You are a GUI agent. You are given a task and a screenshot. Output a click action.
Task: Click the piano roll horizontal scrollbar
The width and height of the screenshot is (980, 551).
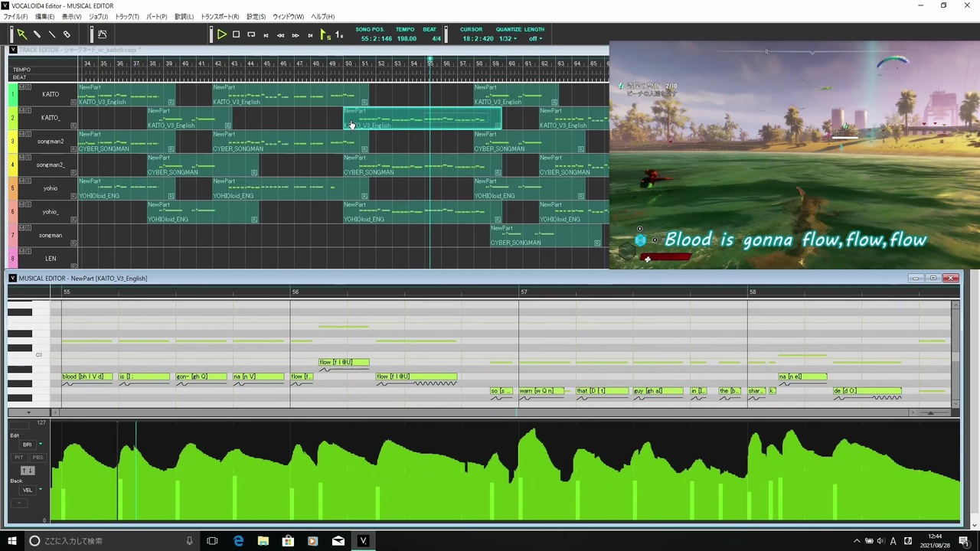pyautogui.click(x=485, y=412)
